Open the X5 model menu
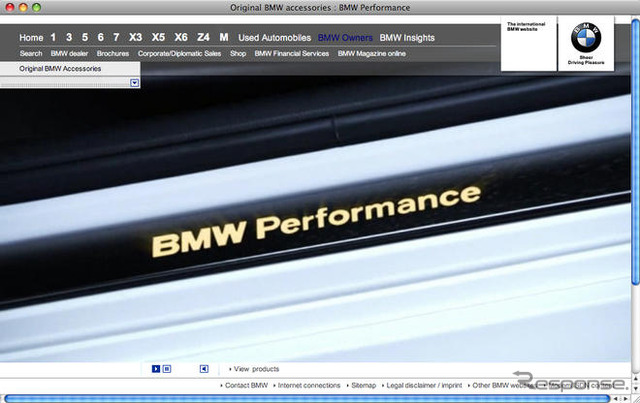This screenshot has height=403, width=640. pos(158,38)
